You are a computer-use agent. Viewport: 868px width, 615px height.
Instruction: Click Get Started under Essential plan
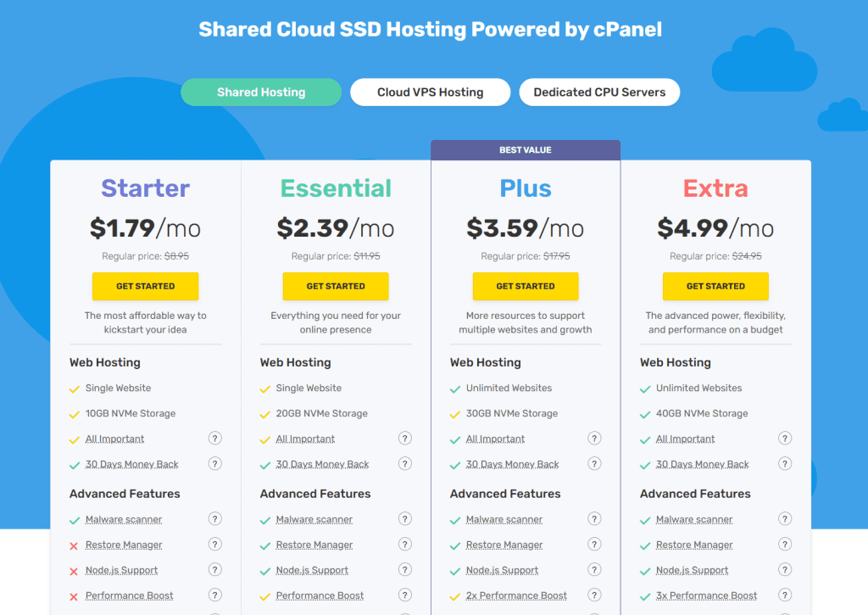pyautogui.click(x=336, y=286)
